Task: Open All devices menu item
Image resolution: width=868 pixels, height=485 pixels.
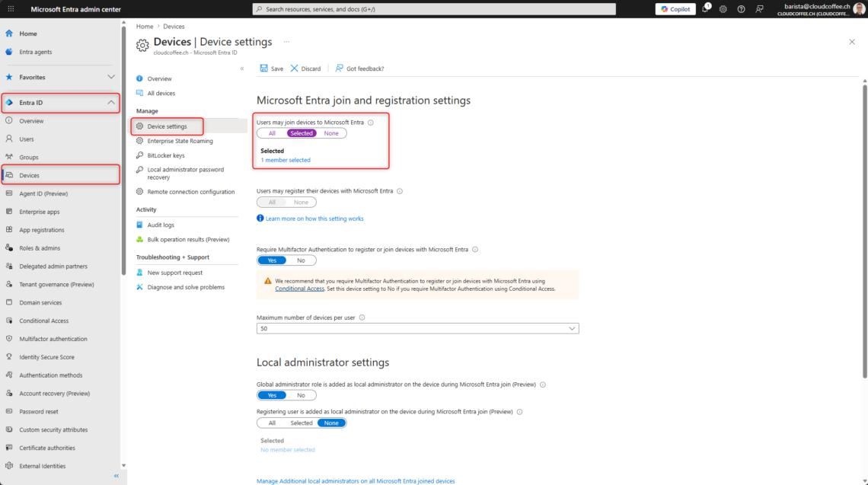Action: click(161, 93)
